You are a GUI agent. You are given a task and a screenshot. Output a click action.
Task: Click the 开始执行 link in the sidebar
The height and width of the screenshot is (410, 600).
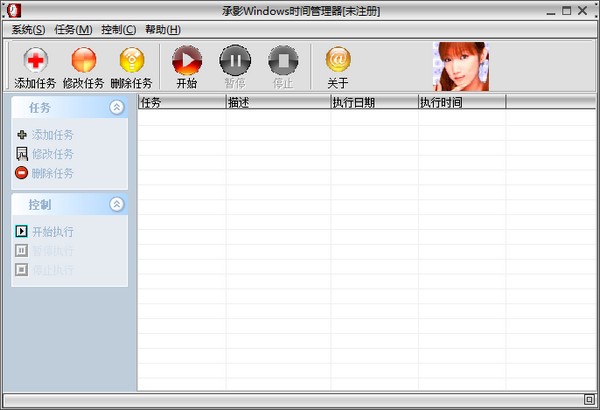click(x=52, y=231)
